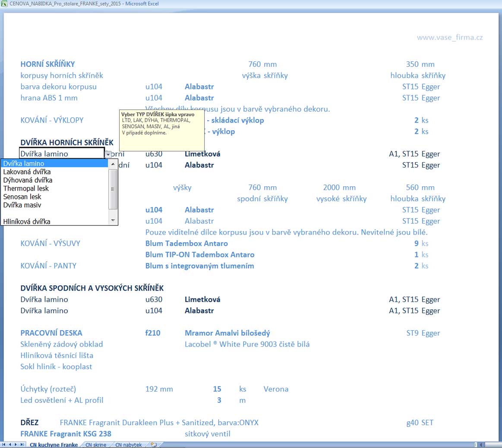Image resolution: width=502 pixels, height=448 pixels.
Task: Click the '760 mm' upper cabinet height
Action: pos(262,64)
